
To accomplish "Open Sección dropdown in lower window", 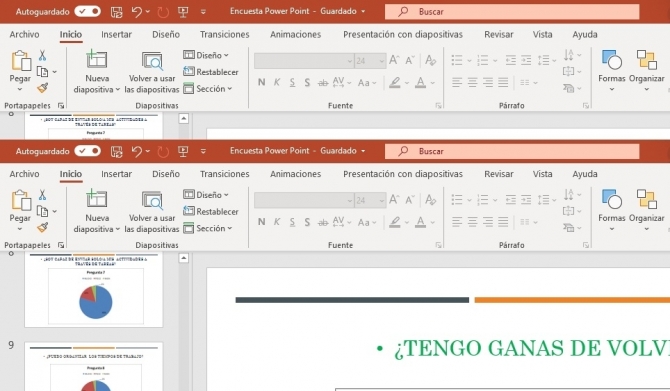I will (x=208, y=229).
